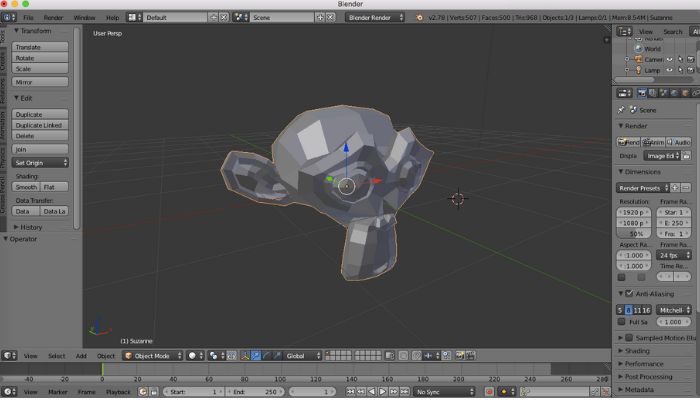The width and height of the screenshot is (700, 400).
Task: Open the Help menu
Action: point(112,18)
